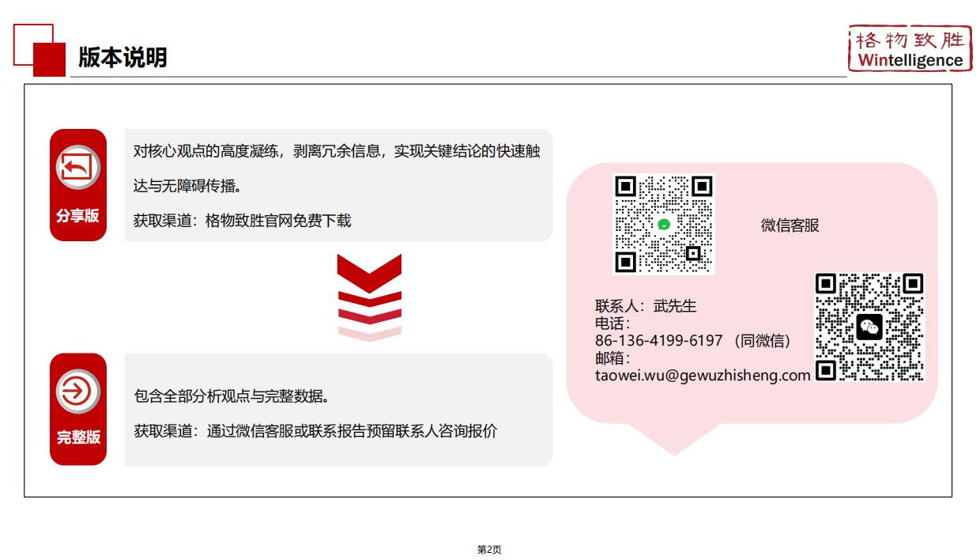Click the 获取渠道：格物致胜官网免费下载 line

click(x=242, y=221)
